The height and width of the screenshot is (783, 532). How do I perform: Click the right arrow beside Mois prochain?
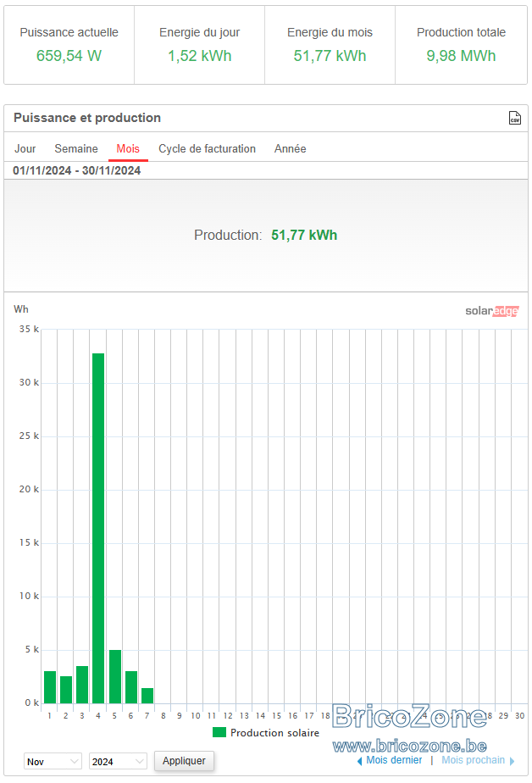click(512, 761)
